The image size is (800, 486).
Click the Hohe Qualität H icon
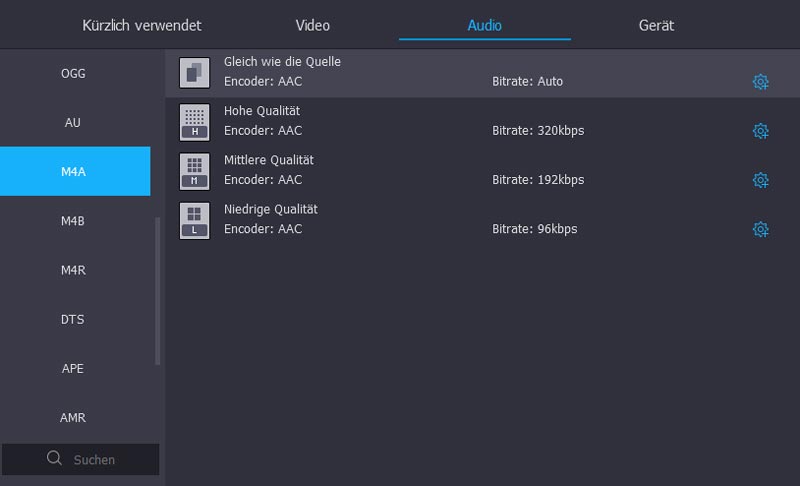point(194,121)
